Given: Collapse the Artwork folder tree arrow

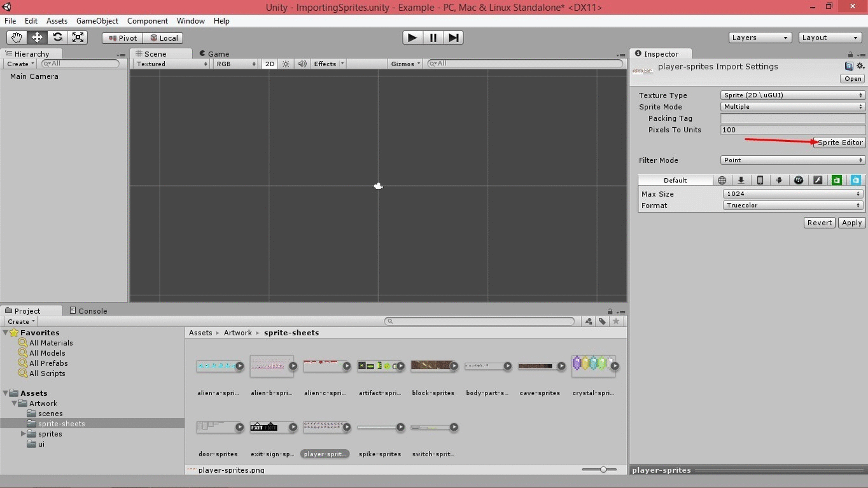Looking at the screenshot, I should (15, 403).
